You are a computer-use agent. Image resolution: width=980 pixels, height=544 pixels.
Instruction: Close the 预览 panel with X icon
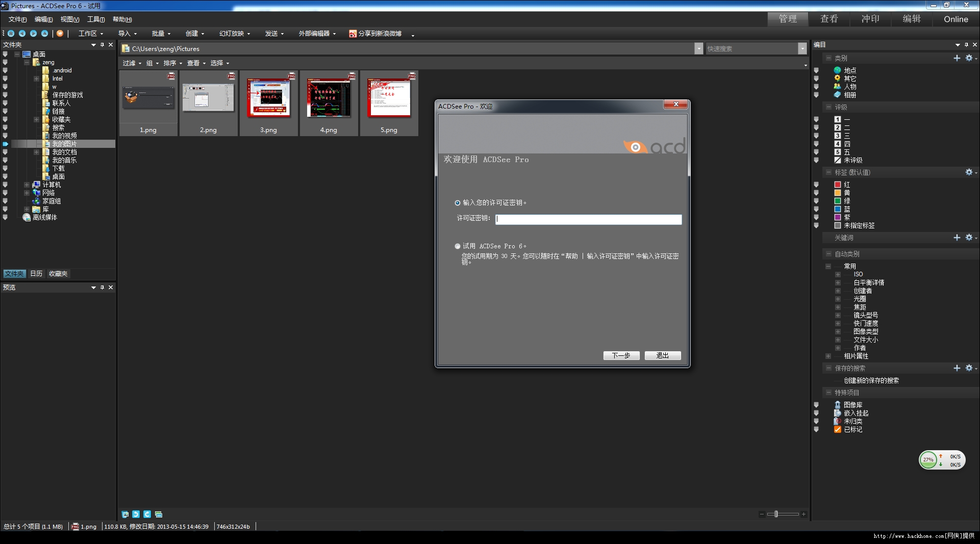click(111, 288)
